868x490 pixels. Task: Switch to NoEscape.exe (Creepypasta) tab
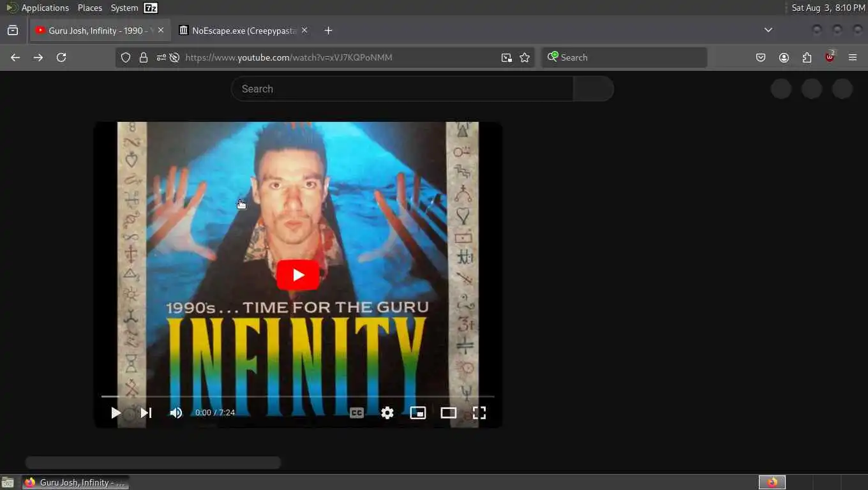pyautogui.click(x=244, y=31)
